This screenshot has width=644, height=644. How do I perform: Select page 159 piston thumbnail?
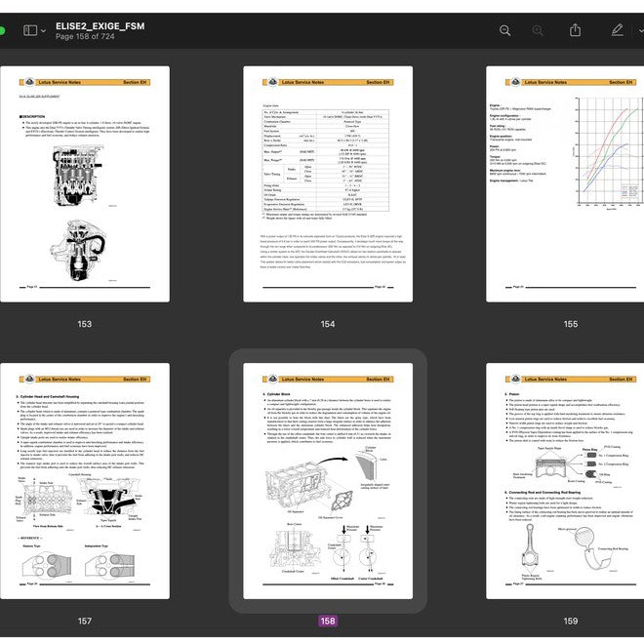coord(570,481)
